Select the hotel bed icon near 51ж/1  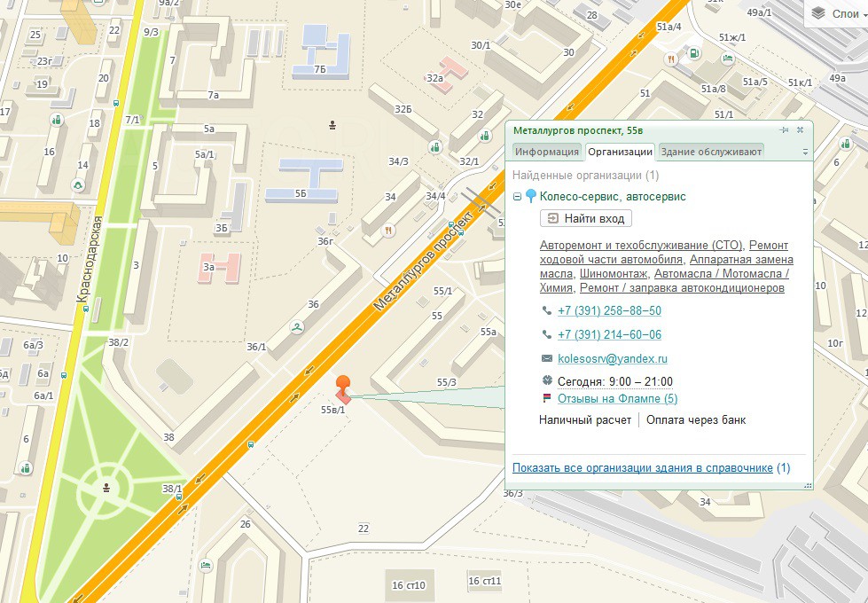727,59
